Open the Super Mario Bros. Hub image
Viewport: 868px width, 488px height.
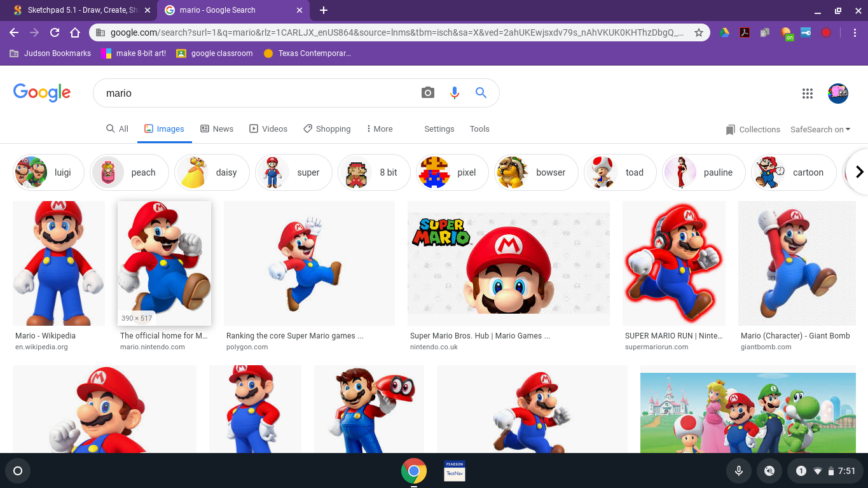click(x=509, y=263)
